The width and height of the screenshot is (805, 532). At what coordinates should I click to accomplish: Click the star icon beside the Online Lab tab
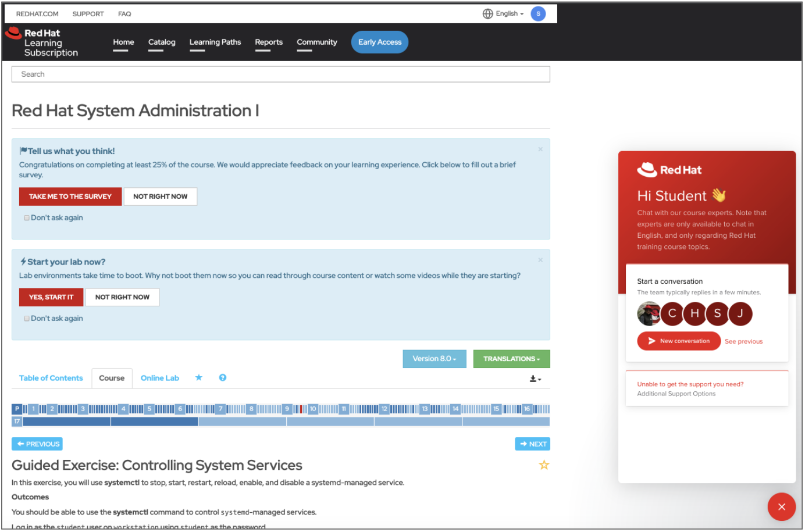(x=199, y=377)
